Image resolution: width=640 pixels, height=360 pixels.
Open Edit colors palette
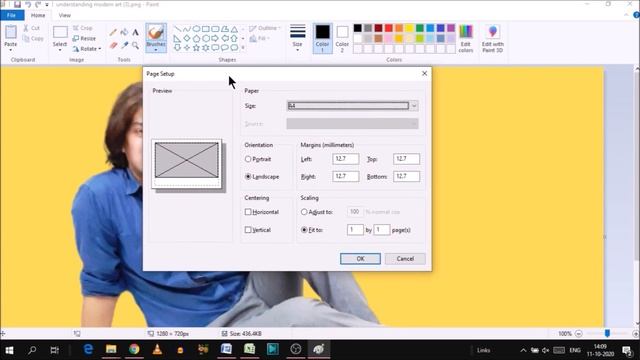coord(466,39)
